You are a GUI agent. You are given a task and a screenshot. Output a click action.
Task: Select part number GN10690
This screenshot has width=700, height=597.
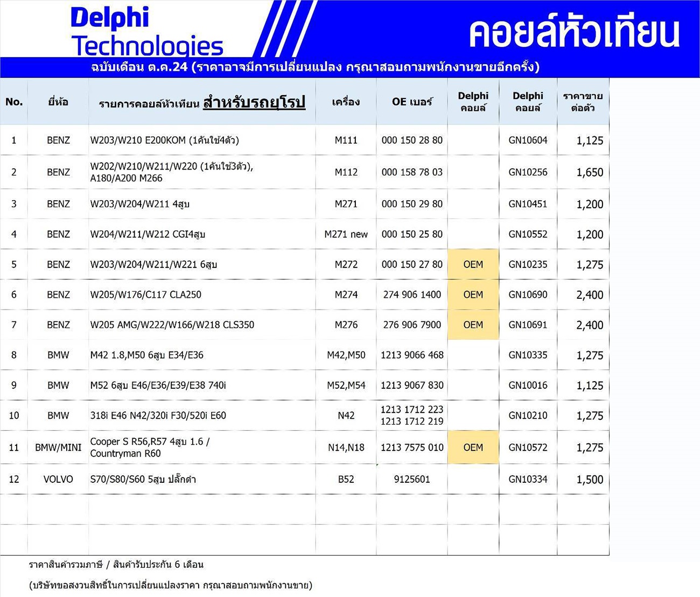coord(528,294)
